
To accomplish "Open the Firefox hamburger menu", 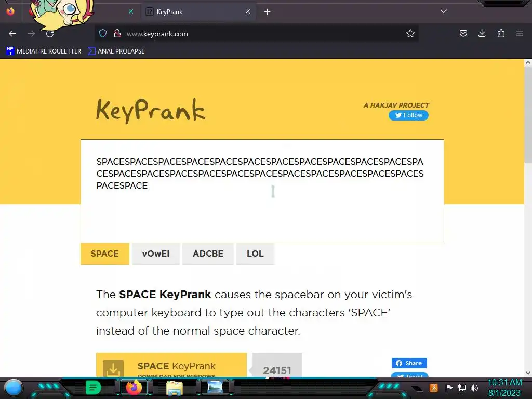I will (520, 33).
